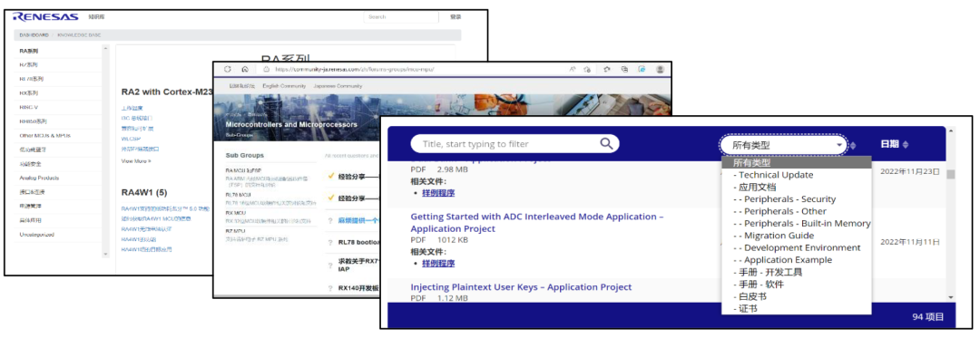
Task: Select highlighted 所有类型 entry in open list
Action: click(797, 163)
